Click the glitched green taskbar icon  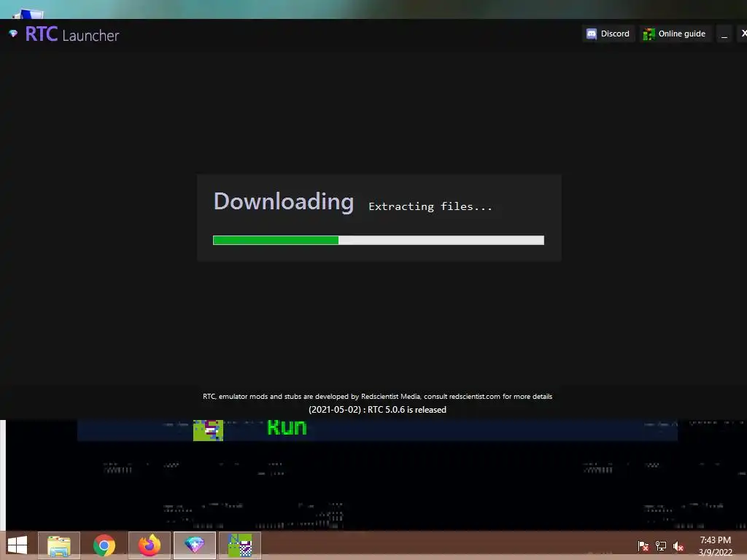(x=239, y=545)
